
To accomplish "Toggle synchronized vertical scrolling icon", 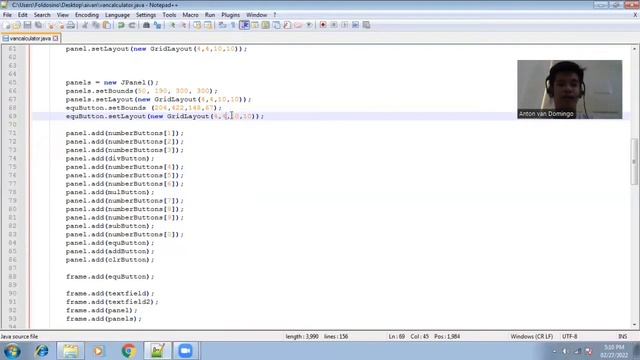I will [197, 25].
